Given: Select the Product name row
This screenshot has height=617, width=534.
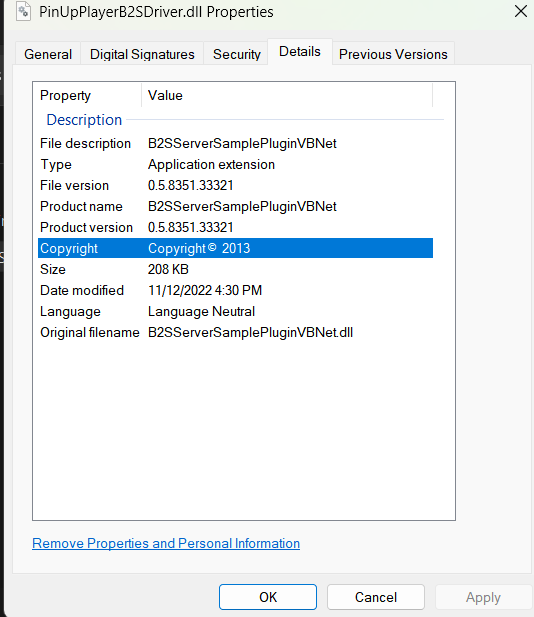Looking at the screenshot, I should [235, 207].
